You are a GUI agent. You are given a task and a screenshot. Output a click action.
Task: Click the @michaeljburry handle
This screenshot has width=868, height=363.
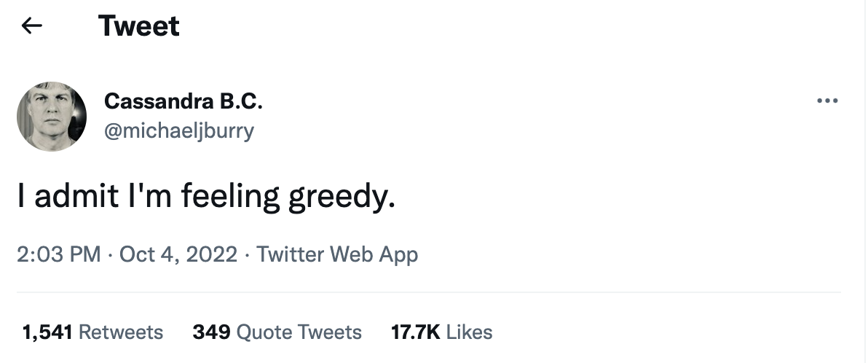click(179, 131)
